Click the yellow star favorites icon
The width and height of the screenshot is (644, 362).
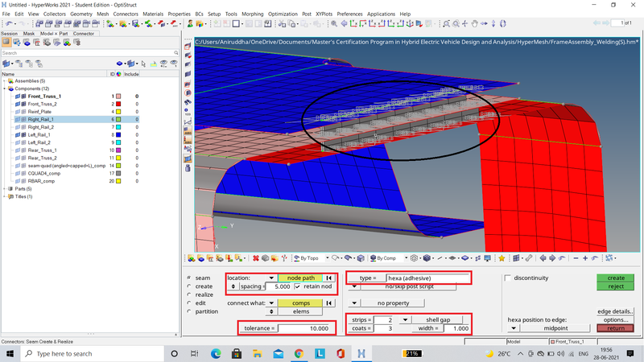pos(501,258)
